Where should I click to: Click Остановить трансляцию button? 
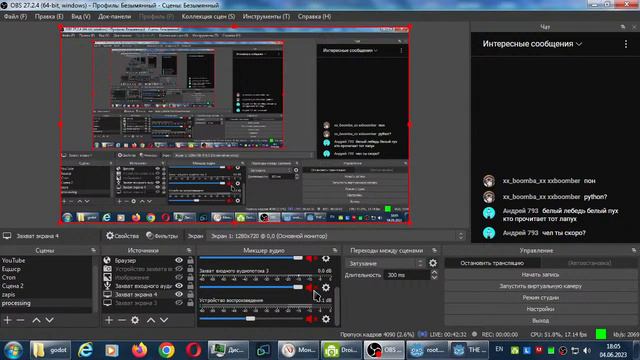click(492, 263)
